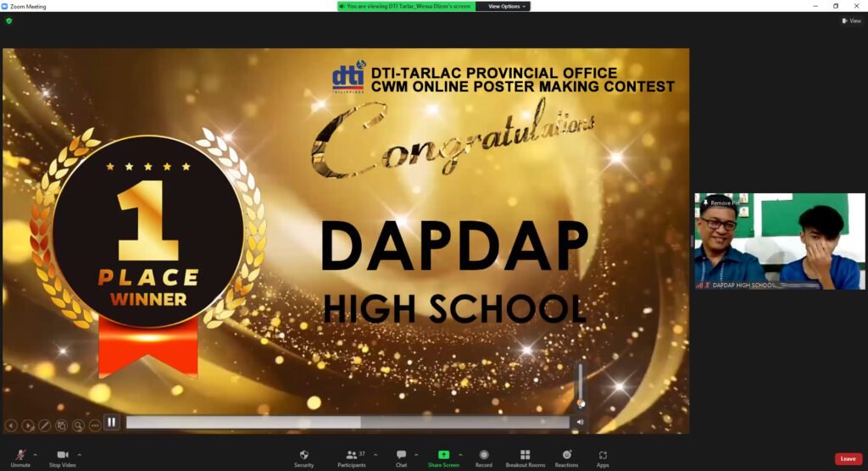
Task: Click the media playback progress bar
Action: coord(348,423)
